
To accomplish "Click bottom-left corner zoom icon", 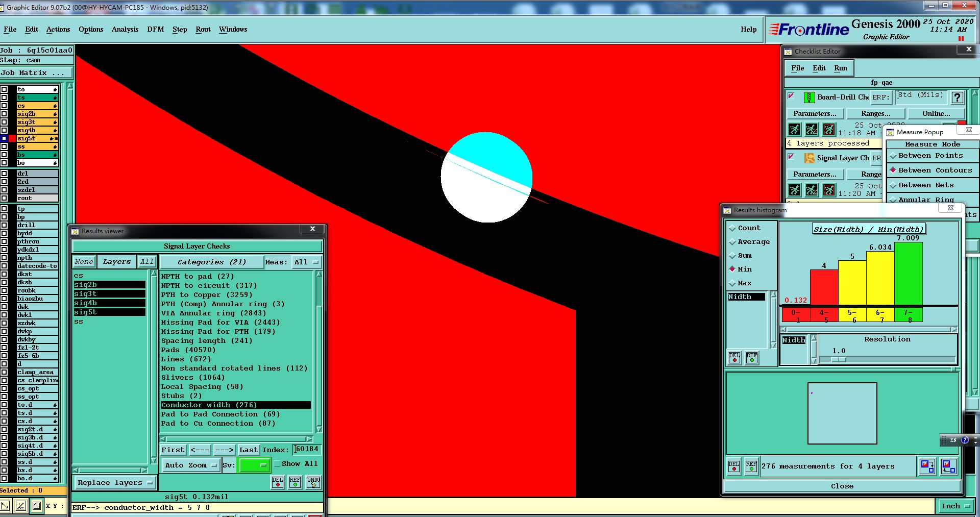I will pos(5,506).
